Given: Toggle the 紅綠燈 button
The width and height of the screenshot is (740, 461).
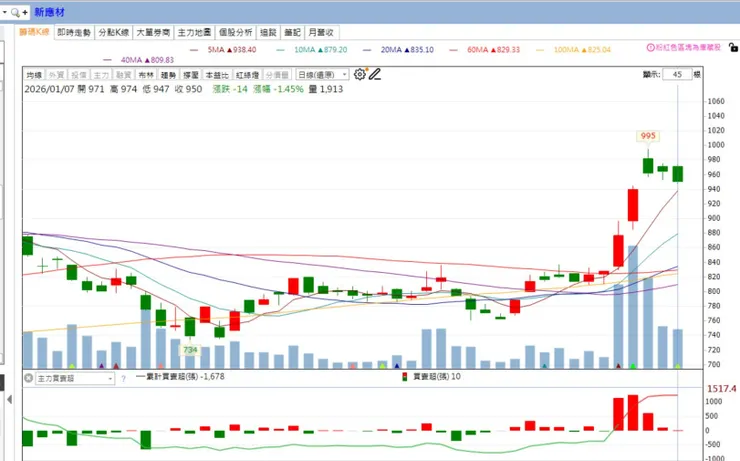Looking at the screenshot, I should 247,75.
